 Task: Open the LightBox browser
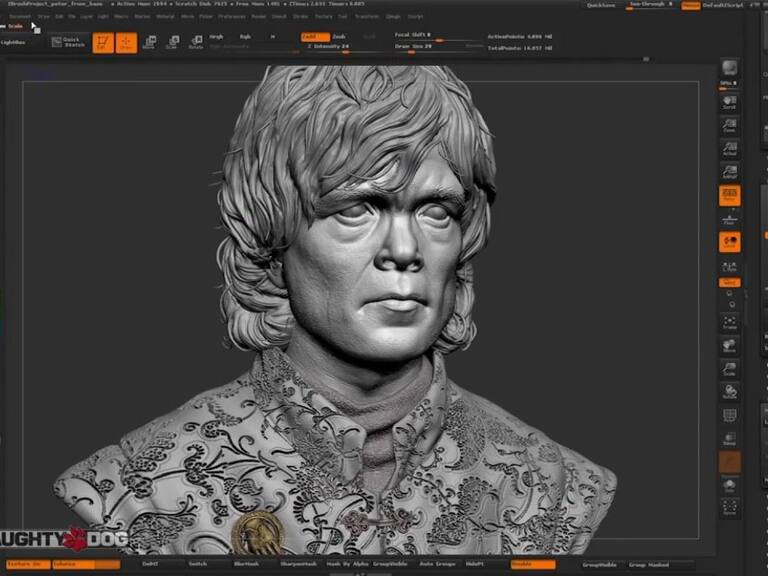[x=14, y=42]
